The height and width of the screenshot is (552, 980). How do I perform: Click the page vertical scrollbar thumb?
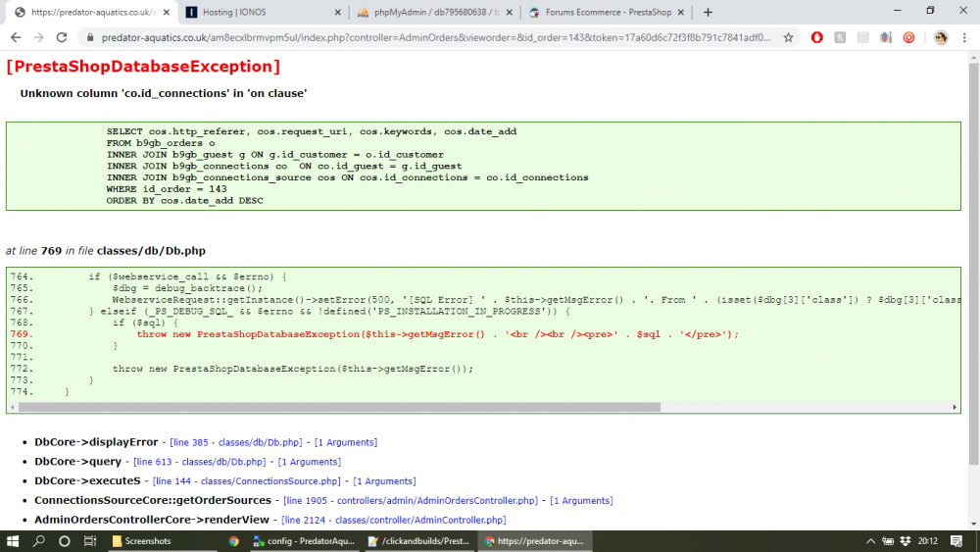pos(973,264)
